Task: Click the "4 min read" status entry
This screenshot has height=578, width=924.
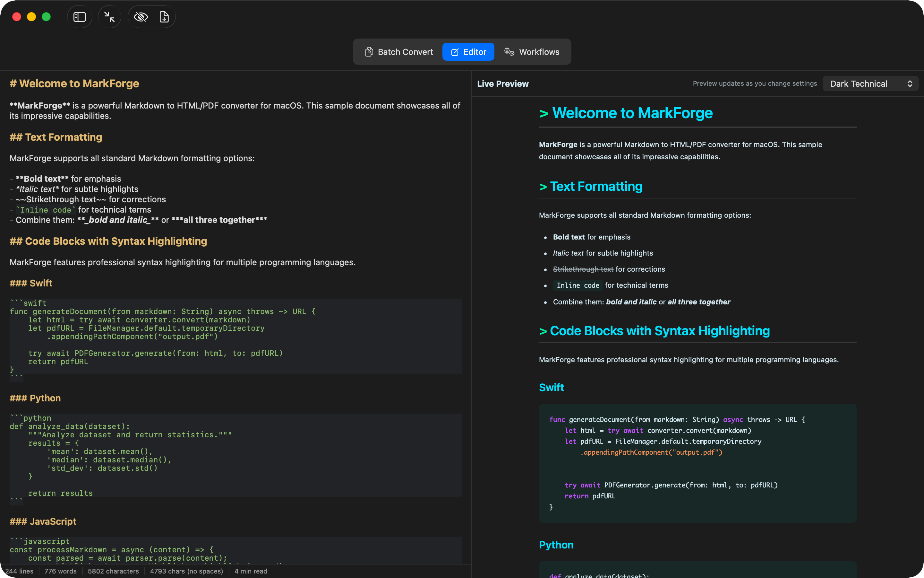Action: (x=251, y=571)
